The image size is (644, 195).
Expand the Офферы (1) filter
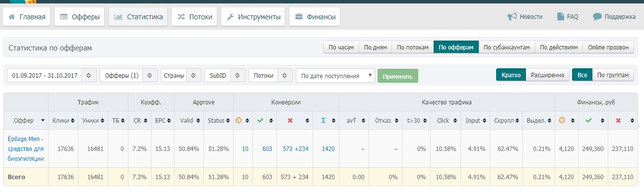[129, 75]
